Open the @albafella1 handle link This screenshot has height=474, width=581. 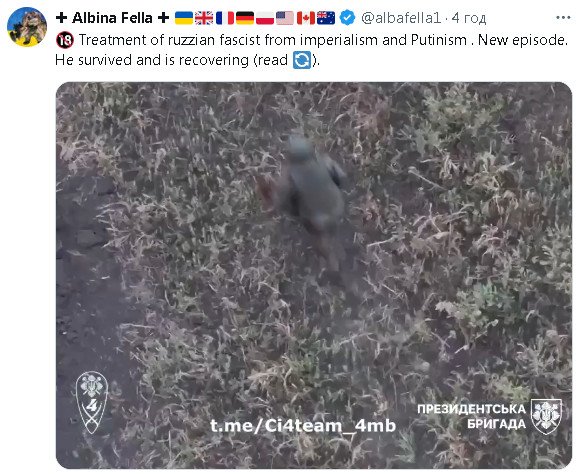click(401, 18)
